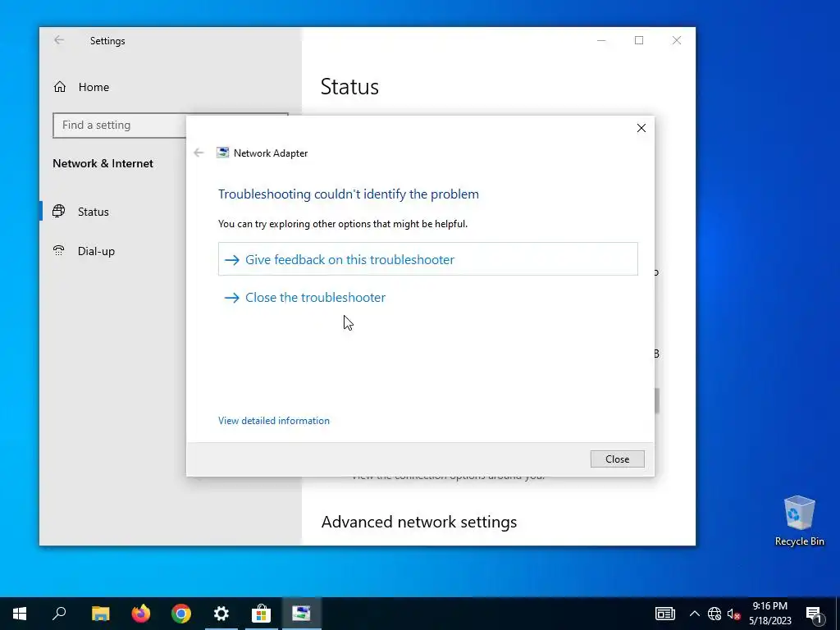
Task: Open News and interests taskbar icon
Action: pos(665,614)
